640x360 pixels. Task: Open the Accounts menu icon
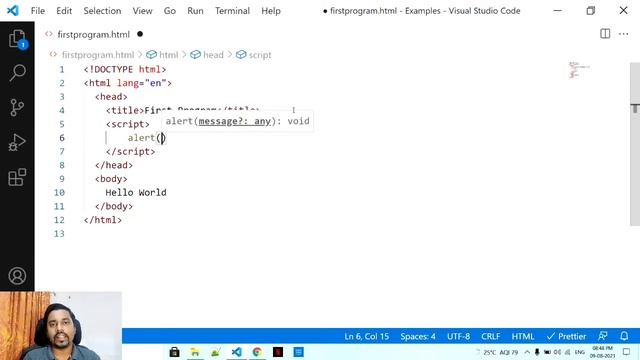[x=17, y=276]
